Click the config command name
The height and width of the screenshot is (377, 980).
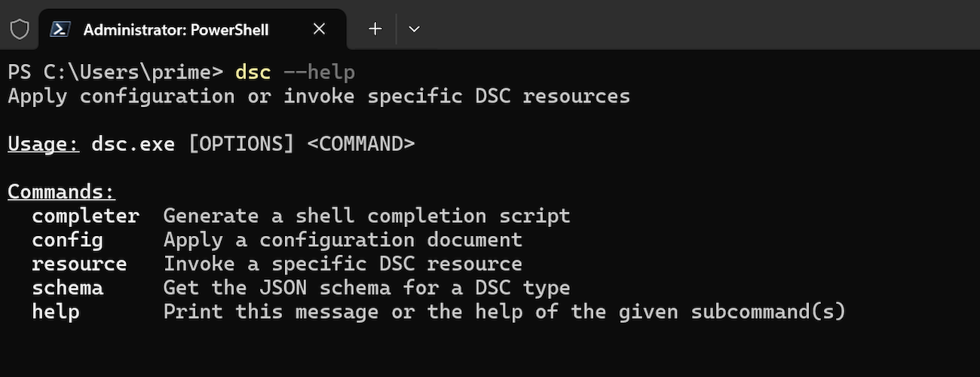[67, 240]
